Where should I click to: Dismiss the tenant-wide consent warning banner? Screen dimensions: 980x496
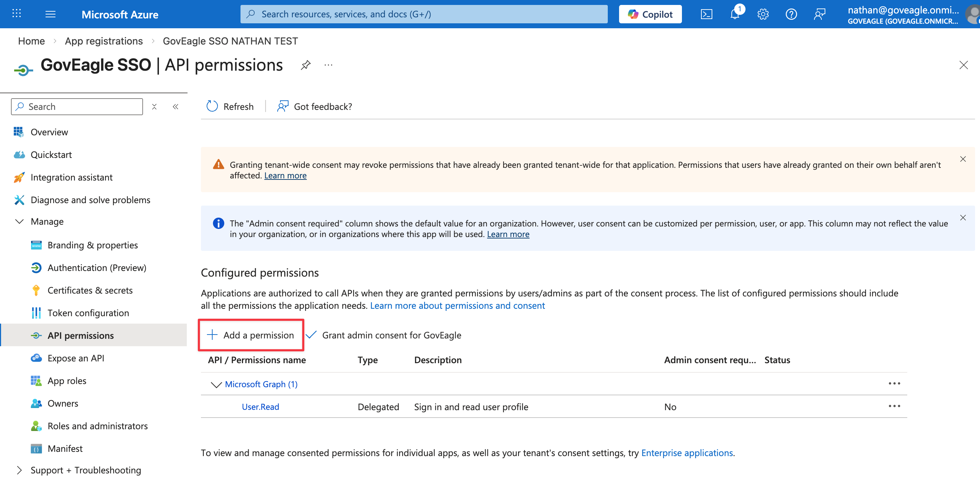(x=962, y=159)
